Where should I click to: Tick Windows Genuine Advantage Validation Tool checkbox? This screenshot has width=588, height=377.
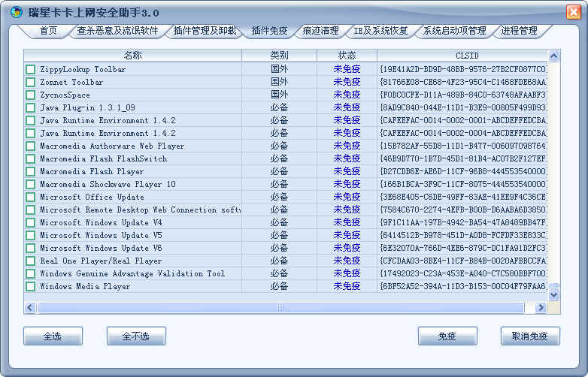pos(31,273)
